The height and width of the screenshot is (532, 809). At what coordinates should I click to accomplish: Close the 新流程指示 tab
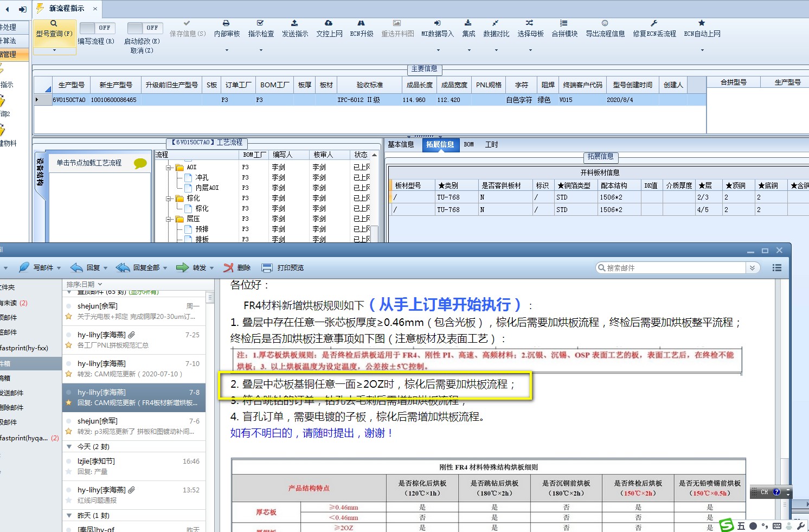point(95,9)
